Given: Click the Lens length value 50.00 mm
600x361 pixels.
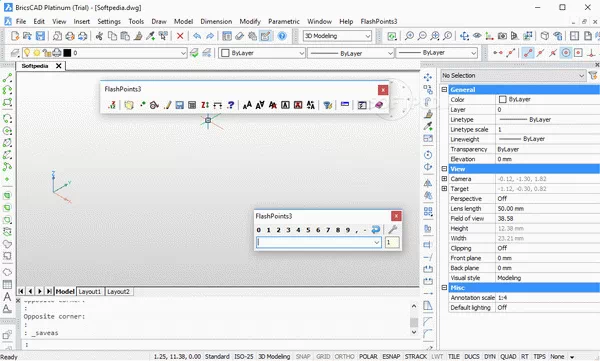Looking at the screenshot, I should 510,209.
